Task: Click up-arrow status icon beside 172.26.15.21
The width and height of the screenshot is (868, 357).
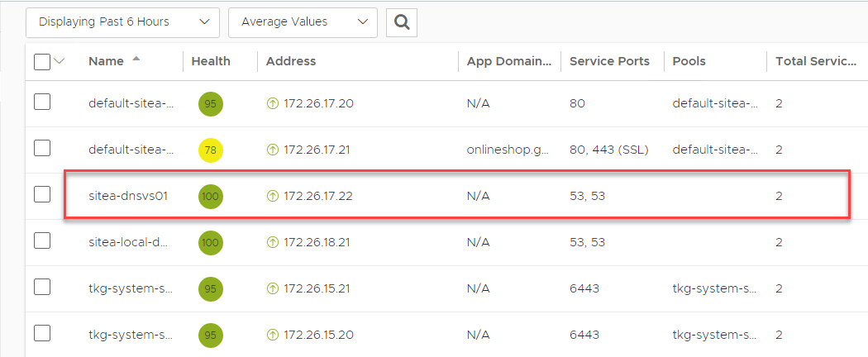Action: tap(271, 289)
